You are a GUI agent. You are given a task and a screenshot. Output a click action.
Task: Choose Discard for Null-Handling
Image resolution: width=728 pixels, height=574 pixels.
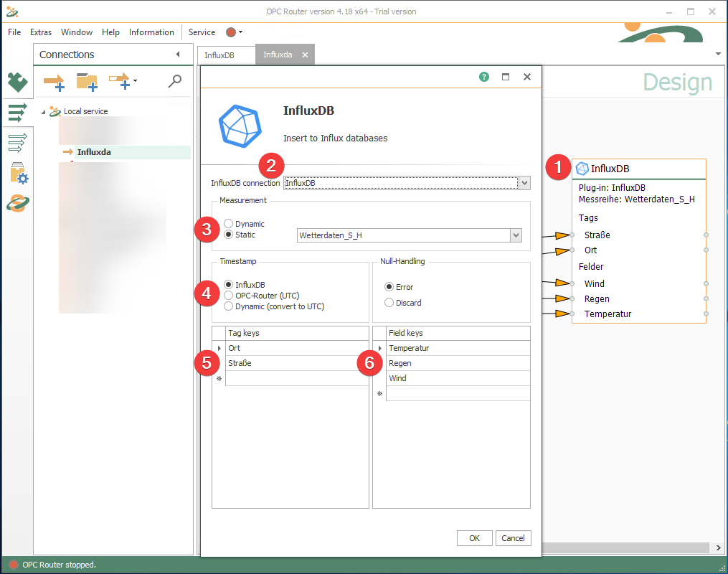(389, 303)
